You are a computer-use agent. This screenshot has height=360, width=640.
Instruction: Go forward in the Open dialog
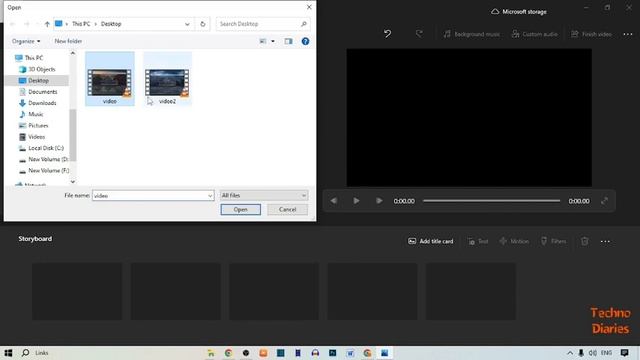pos(27,24)
